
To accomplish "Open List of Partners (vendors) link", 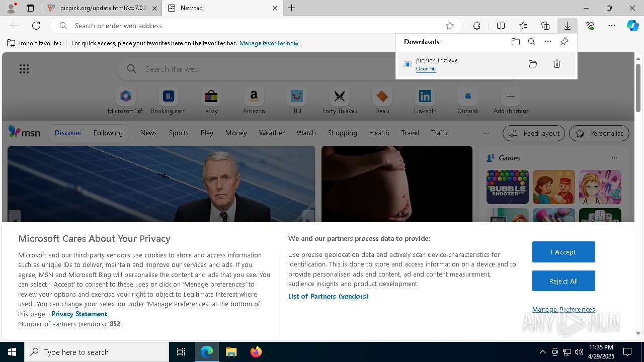I will 329,296.
